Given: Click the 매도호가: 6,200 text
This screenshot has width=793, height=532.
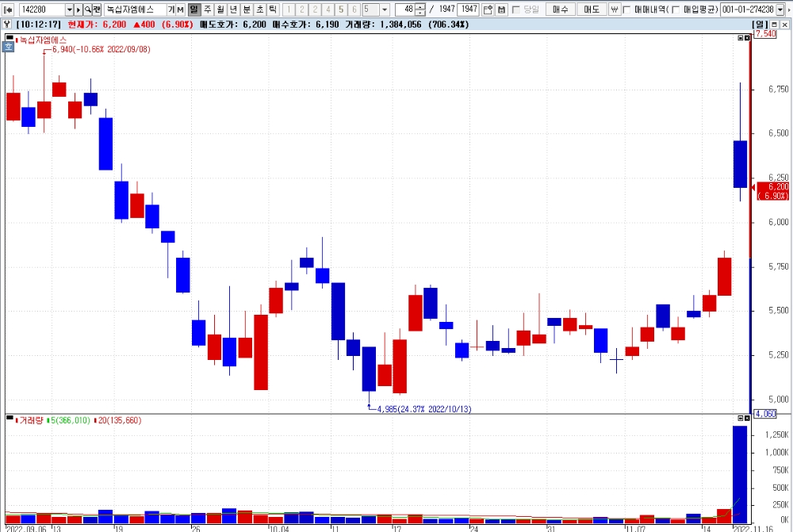Looking at the screenshot, I should (232, 25).
